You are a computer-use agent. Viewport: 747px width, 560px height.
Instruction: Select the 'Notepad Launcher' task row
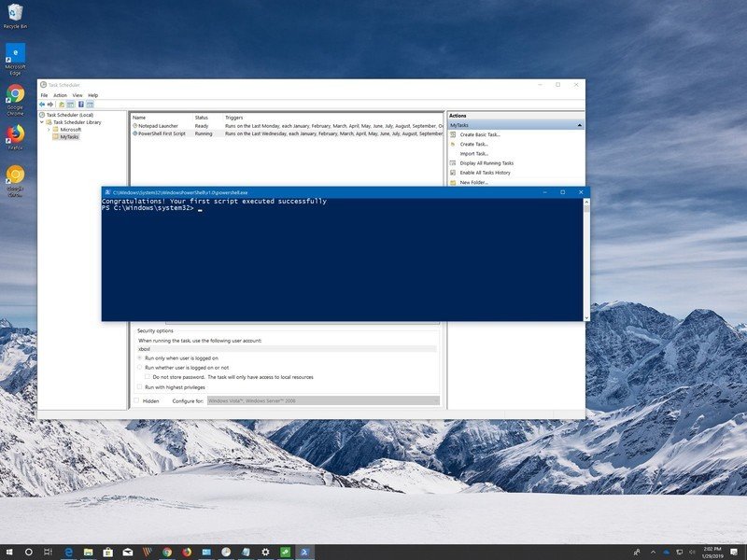pyautogui.click(x=155, y=125)
